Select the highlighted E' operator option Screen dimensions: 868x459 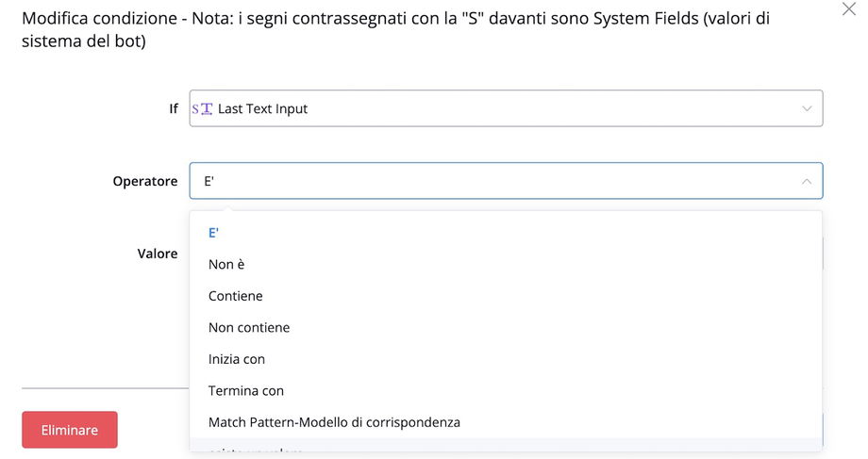pos(214,233)
